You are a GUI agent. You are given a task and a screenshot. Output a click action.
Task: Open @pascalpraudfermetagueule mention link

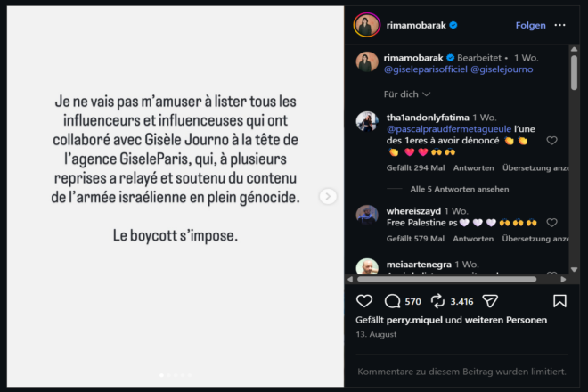449,129
